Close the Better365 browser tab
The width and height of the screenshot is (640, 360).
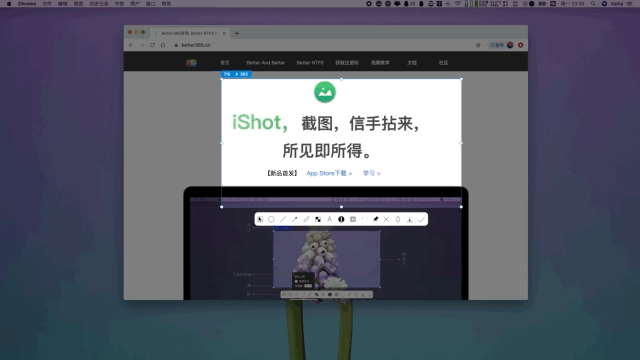[x=224, y=33]
